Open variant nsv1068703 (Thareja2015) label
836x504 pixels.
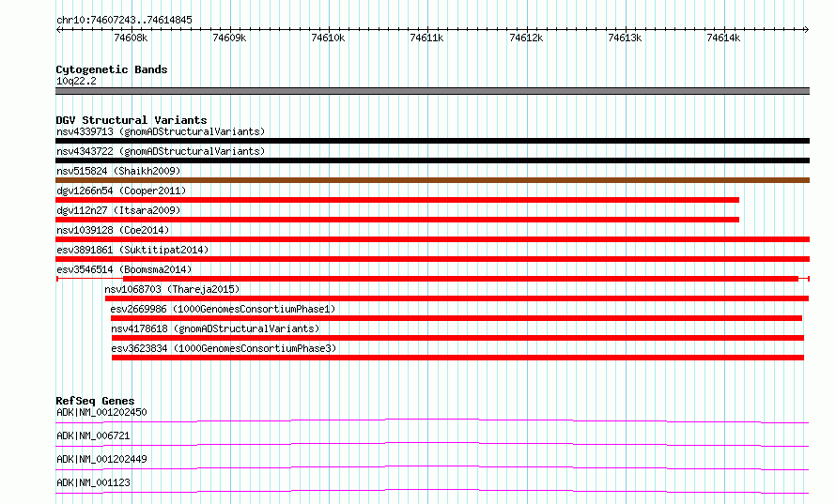coord(172,289)
